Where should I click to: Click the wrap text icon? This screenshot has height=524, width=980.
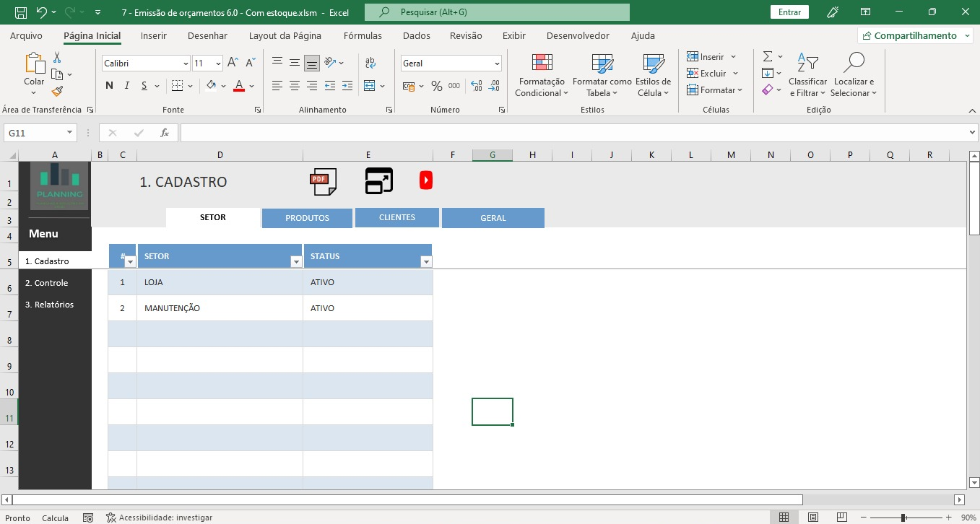tap(370, 63)
